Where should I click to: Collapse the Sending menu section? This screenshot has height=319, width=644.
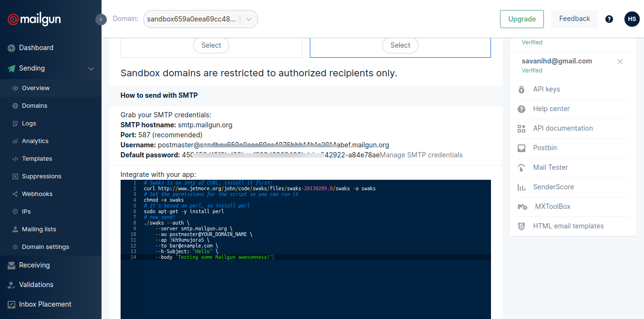(91, 69)
